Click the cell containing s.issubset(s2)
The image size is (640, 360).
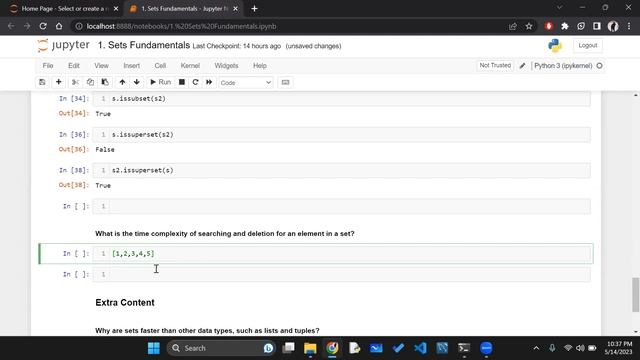coord(342,99)
